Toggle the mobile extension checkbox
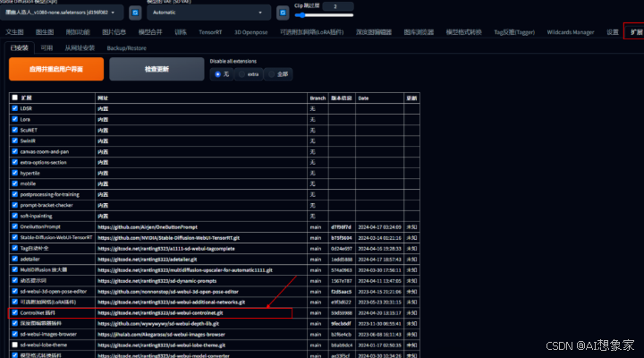 (15, 183)
